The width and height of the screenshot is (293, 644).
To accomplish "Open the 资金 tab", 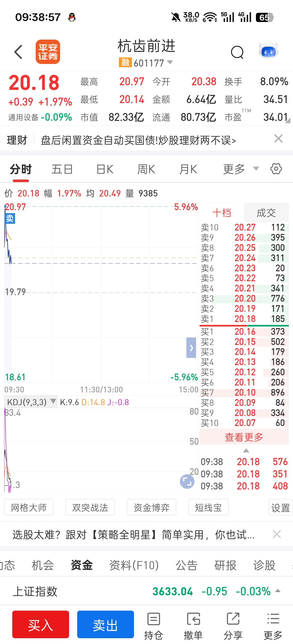I will point(82,565).
